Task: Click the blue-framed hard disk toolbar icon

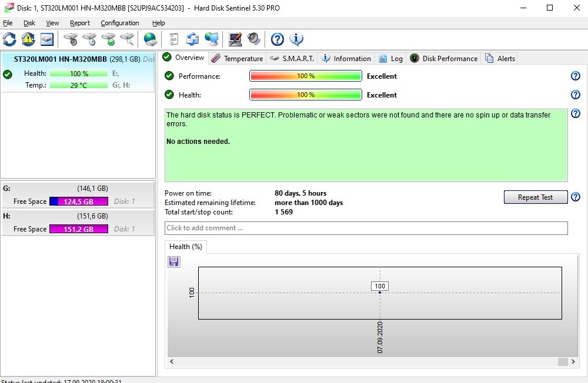Action: pos(47,39)
